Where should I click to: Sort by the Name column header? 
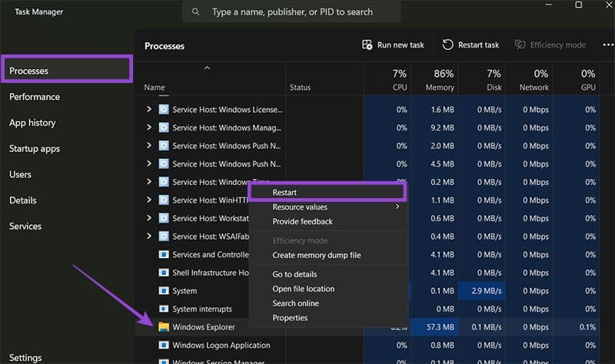[x=155, y=88]
